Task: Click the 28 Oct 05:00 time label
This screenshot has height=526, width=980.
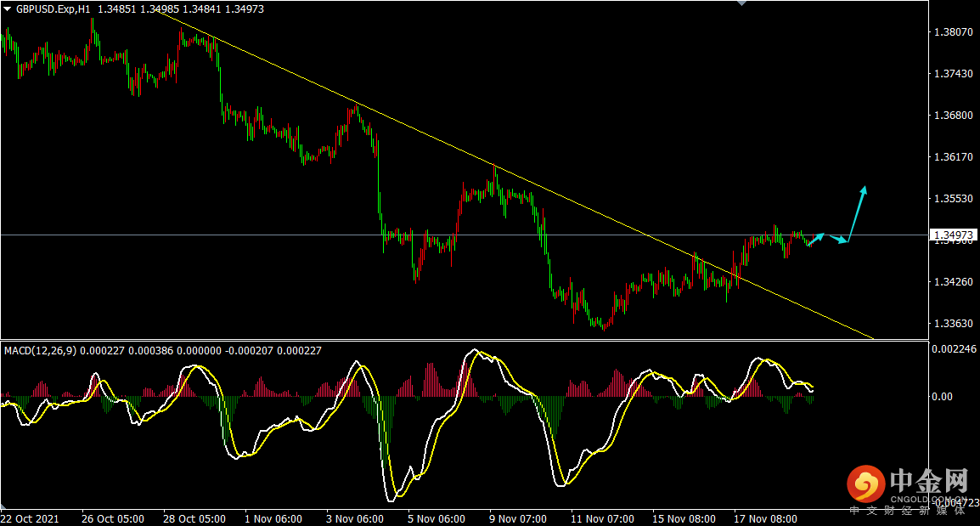Action: 194,519
